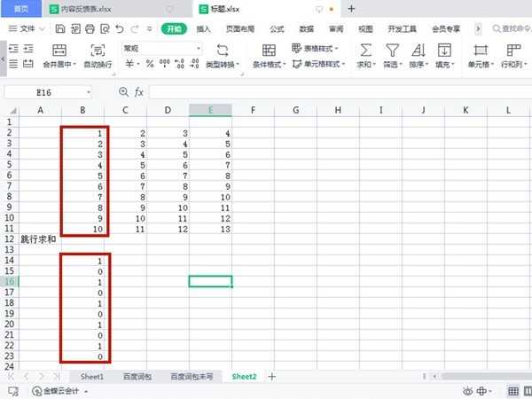Expand quick access toolbar customization arrow

point(150,29)
